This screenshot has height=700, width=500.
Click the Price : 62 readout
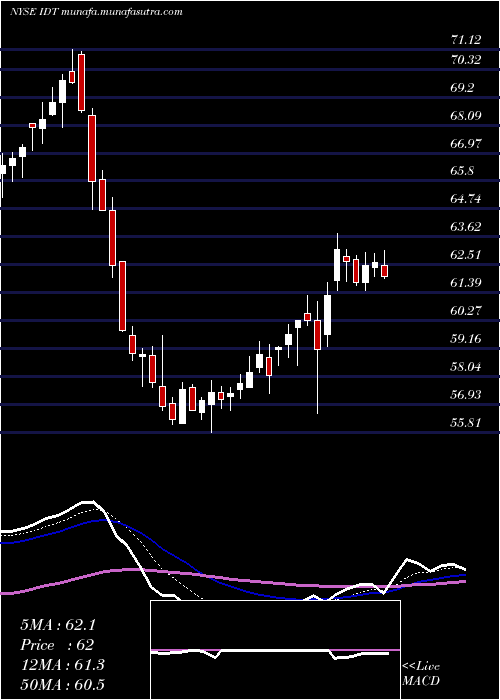pyautogui.click(x=57, y=645)
